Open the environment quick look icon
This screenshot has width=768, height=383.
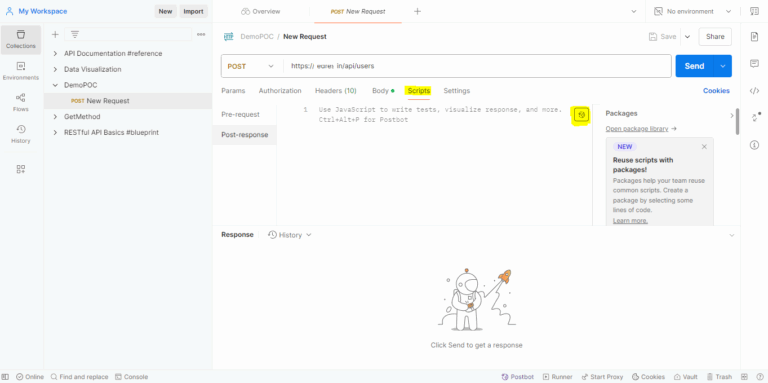coord(754,11)
